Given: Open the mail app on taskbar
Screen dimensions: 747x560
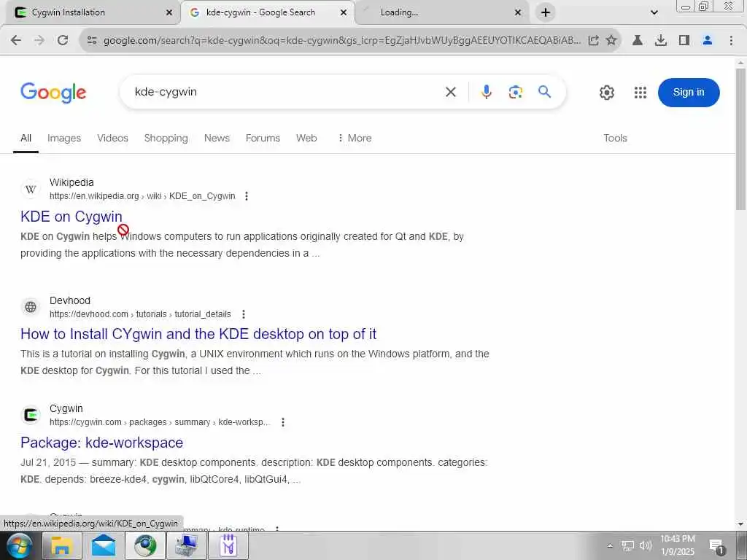Looking at the screenshot, I should coord(104,545).
